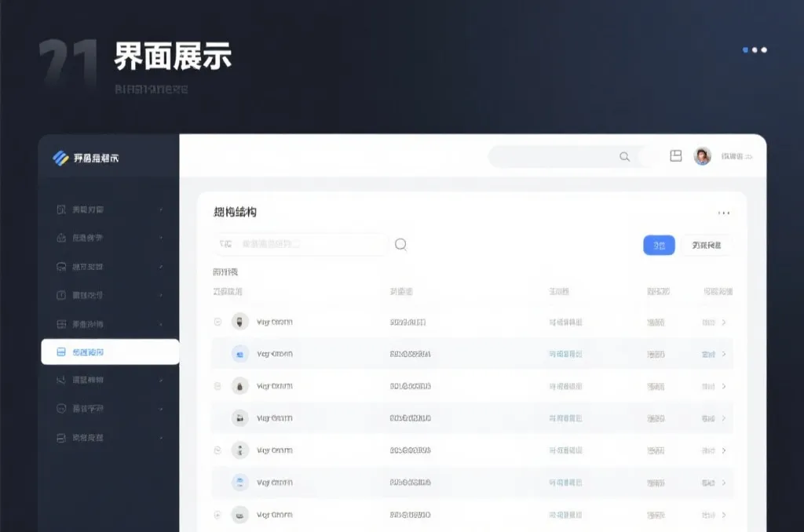Screen dimensions: 804x532
Task: Click the dark circular icon in the first table row
Action: tap(239, 321)
